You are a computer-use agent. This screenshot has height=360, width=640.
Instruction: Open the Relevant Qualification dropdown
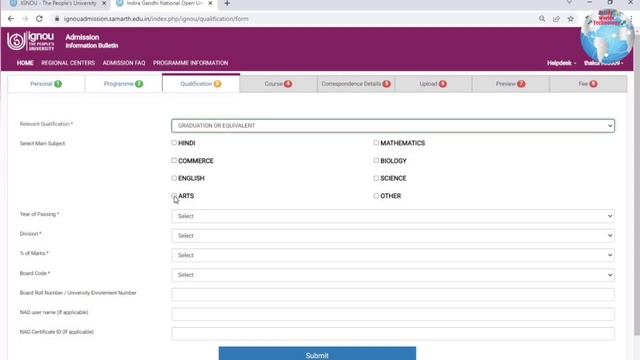point(393,126)
